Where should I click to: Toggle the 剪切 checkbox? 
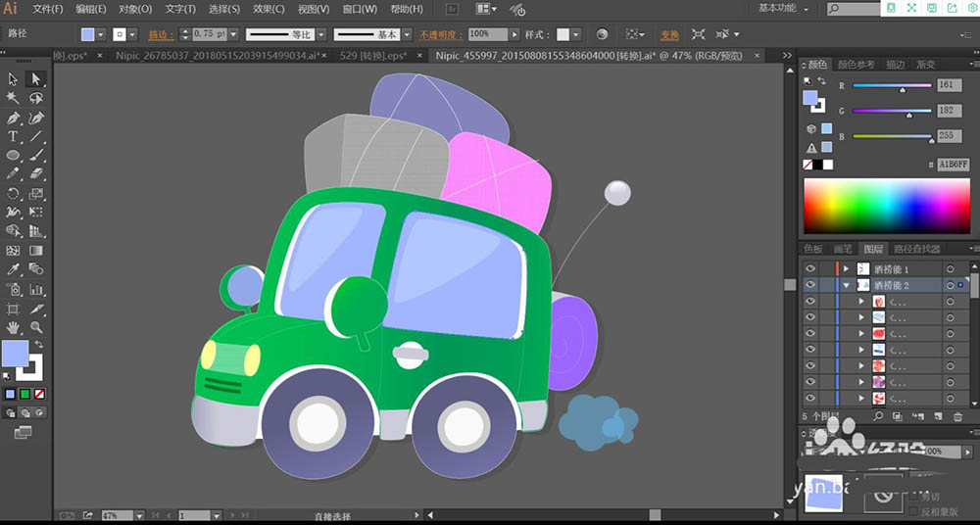tap(913, 497)
